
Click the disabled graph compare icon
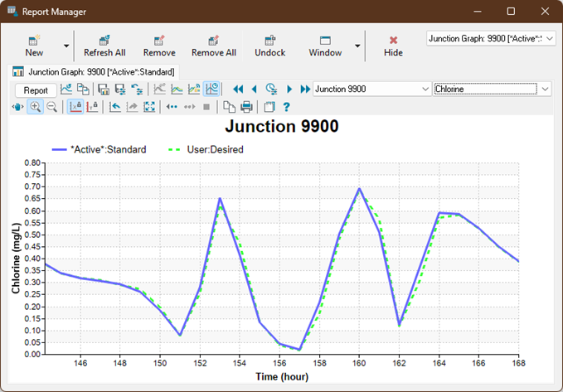159,89
